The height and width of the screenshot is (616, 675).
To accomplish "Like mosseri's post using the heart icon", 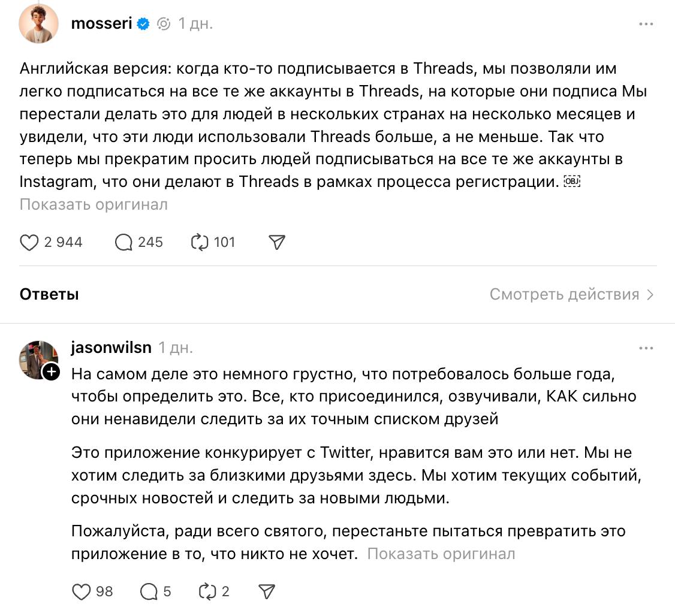I will [29, 241].
